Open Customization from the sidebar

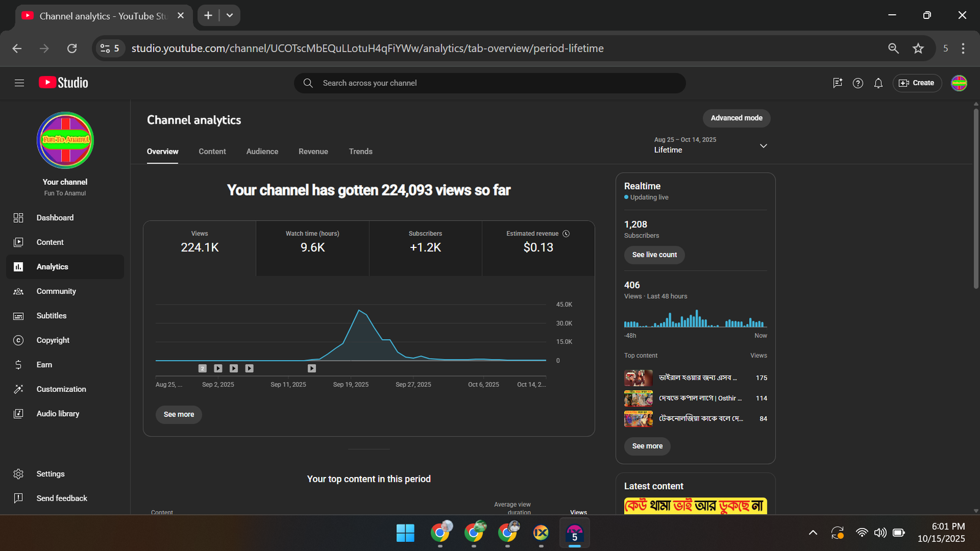click(x=61, y=389)
